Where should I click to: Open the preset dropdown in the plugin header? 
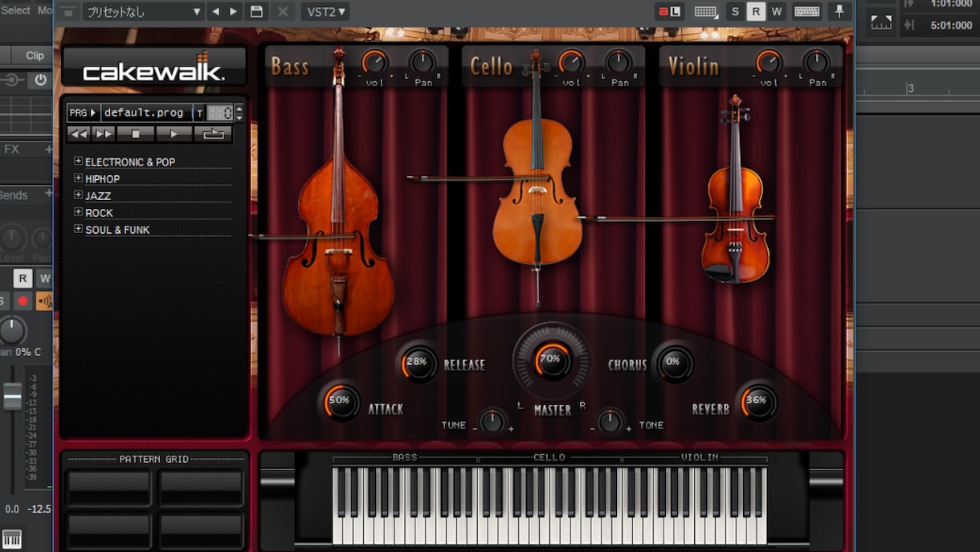click(143, 11)
